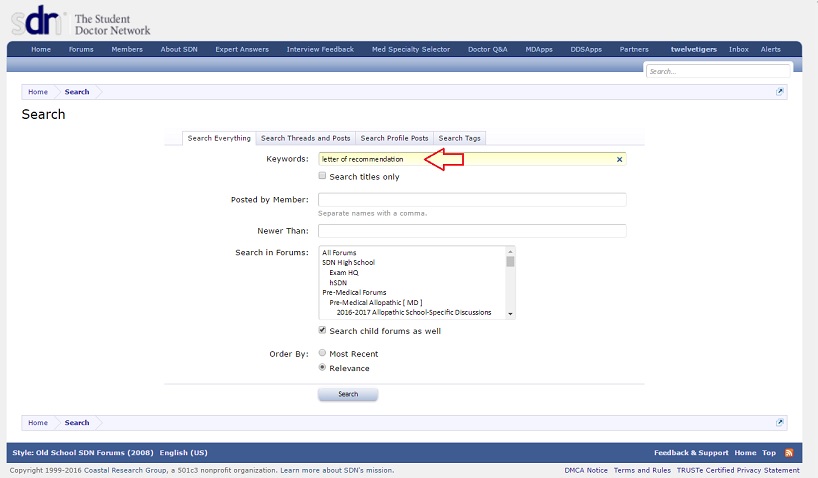Choose the Relevance radio button
The width and height of the screenshot is (818, 478).
coord(322,368)
